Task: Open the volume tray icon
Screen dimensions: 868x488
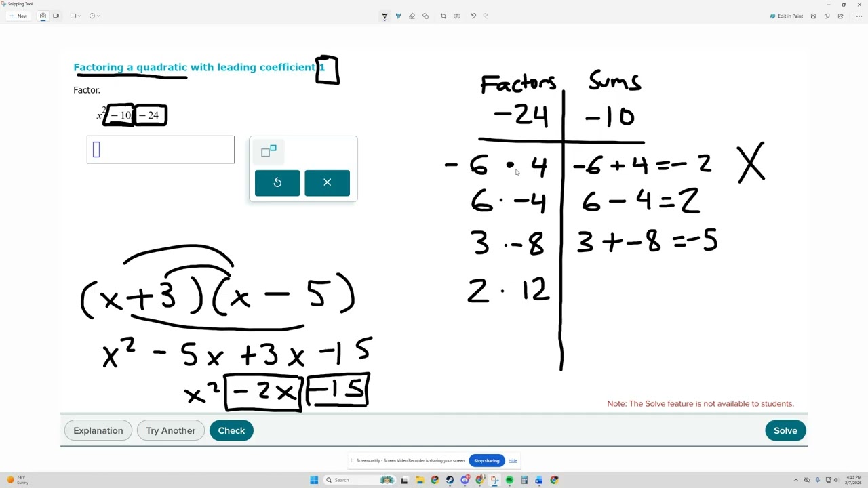Action: click(x=836, y=480)
